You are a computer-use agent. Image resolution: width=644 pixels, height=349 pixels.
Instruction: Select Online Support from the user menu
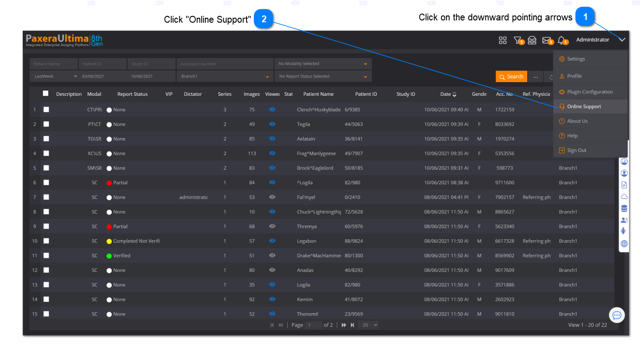click(x=584, y=107)
